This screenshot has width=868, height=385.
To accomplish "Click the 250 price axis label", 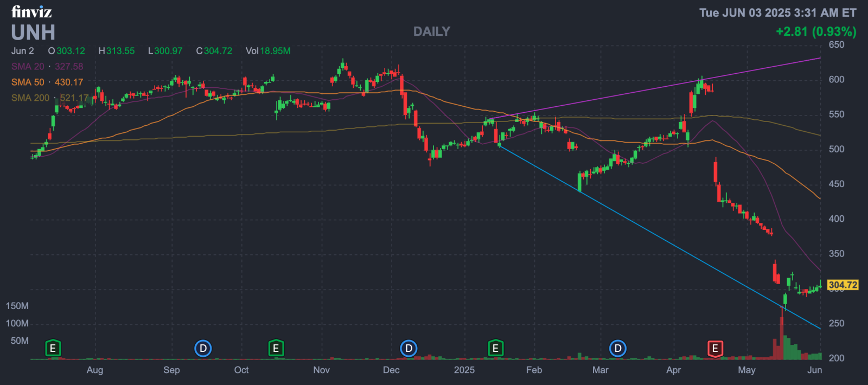I will (x=837, y=323).
